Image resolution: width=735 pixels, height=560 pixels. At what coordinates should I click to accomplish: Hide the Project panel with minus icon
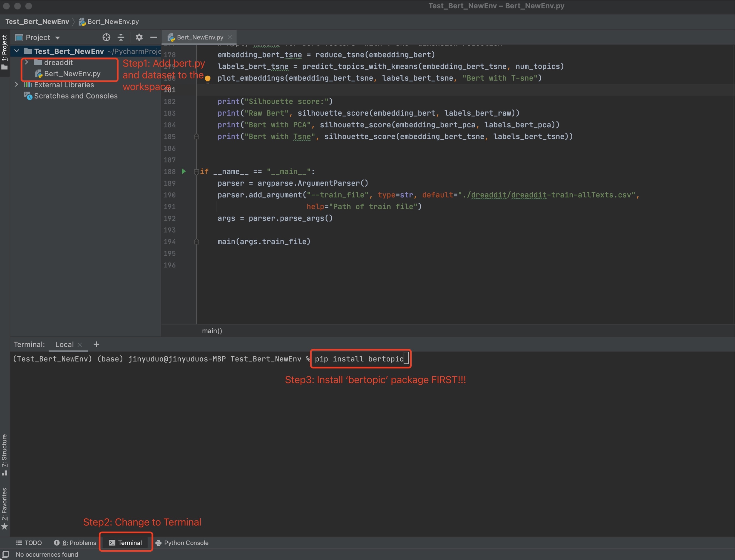[x=154, y=37]
